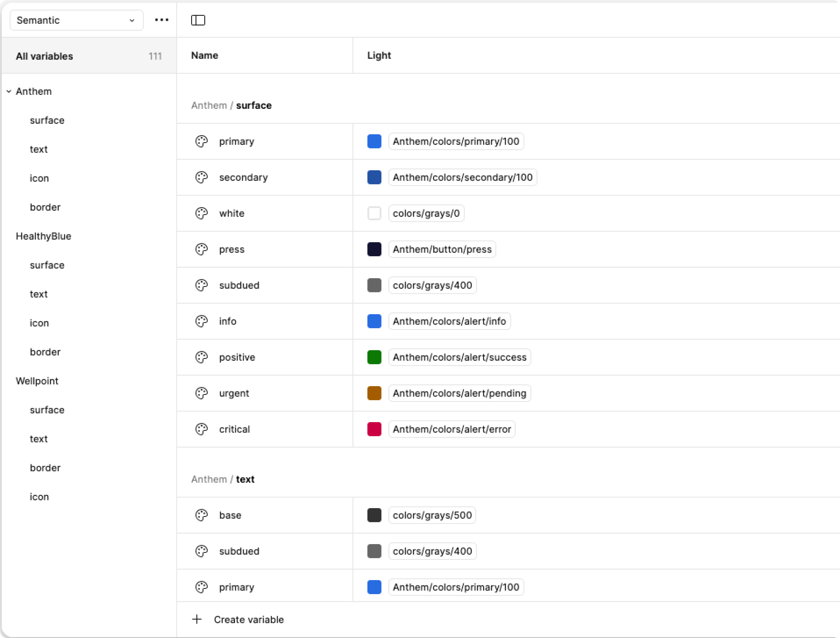Image resolution: width=840 pixels, height=638 pixels.
Task: Click the plus icon to create variable
Action: 197,619
